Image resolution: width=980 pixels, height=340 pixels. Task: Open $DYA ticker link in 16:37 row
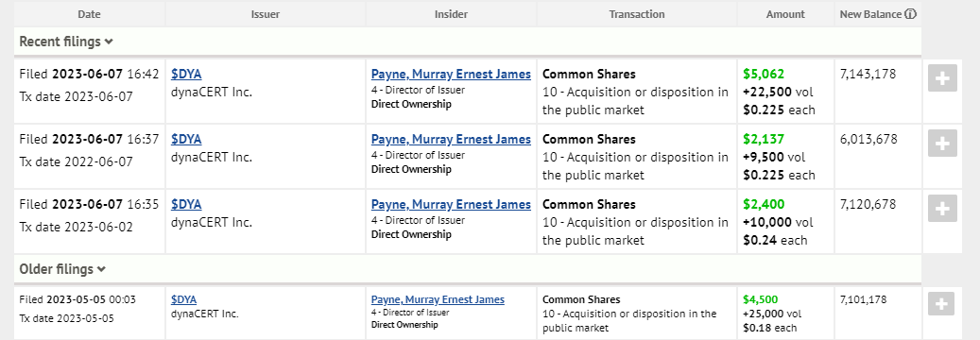click(x=186, y=140)
